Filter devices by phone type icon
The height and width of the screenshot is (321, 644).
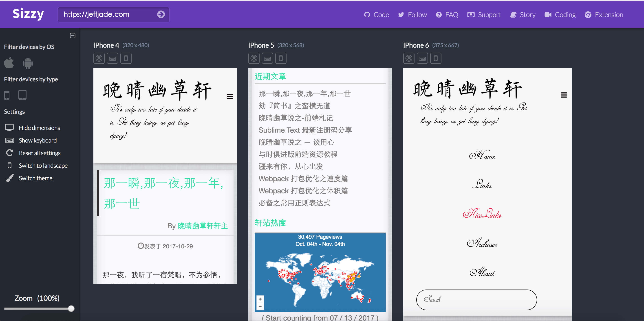[7, 95]
